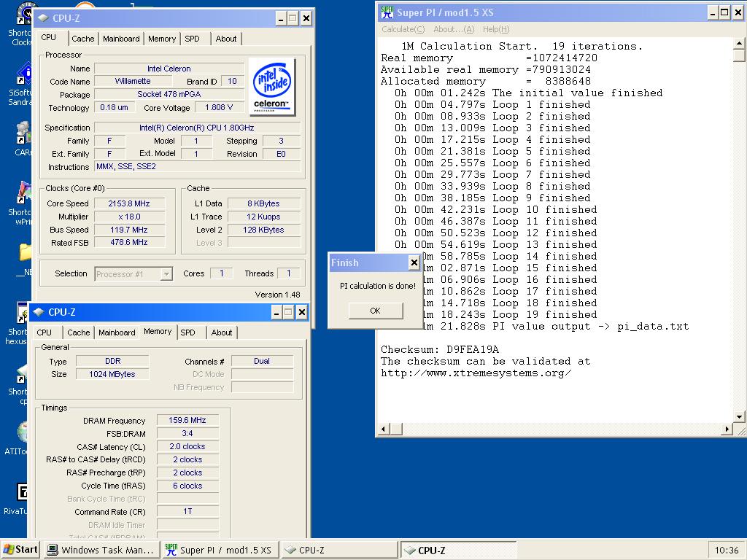Click the taskbar clock showing 10:36

click(726, 550)
